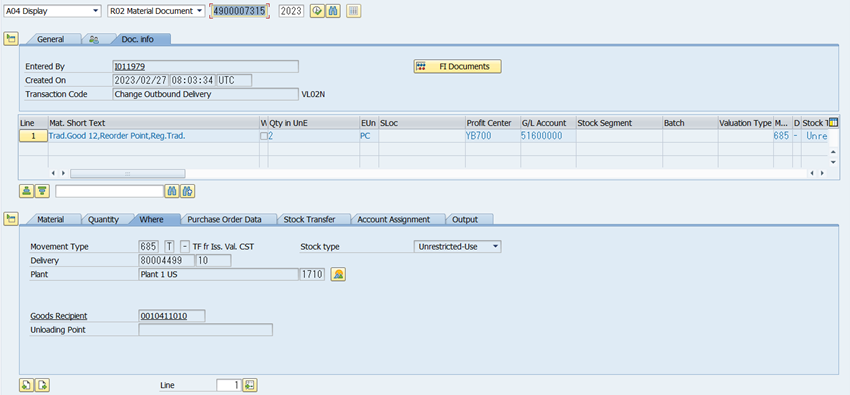Image resolution: width=850 pixels, height=395 pixels.
Task: Select line 1 row button in item table
Action: [x=33, y=136]
